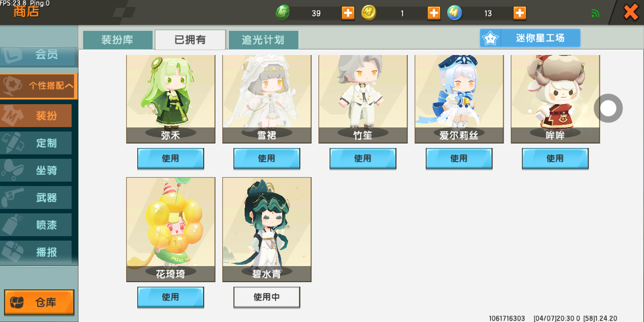
Task: Close the shop with the orange X
Action: pos(631,12)
